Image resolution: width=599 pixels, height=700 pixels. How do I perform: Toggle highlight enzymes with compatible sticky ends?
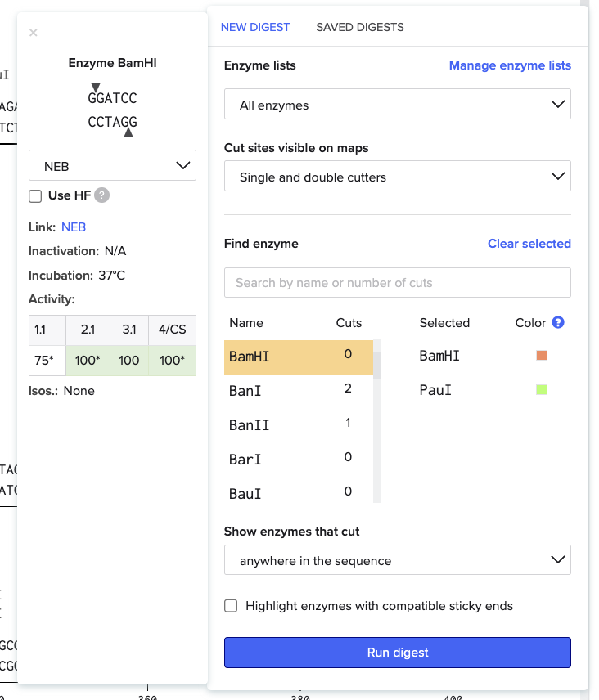231,606
